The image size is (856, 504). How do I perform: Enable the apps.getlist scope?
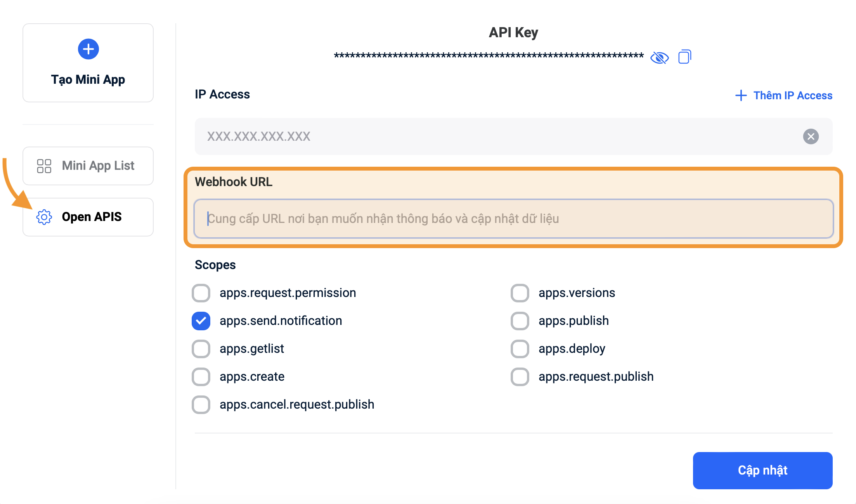click(x=201, y=349)
